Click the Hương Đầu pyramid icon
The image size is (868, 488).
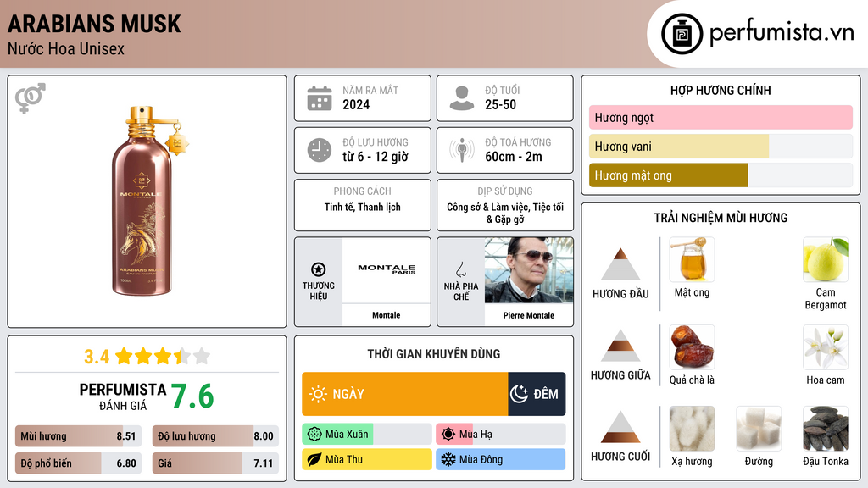click(x=620, y=264)
